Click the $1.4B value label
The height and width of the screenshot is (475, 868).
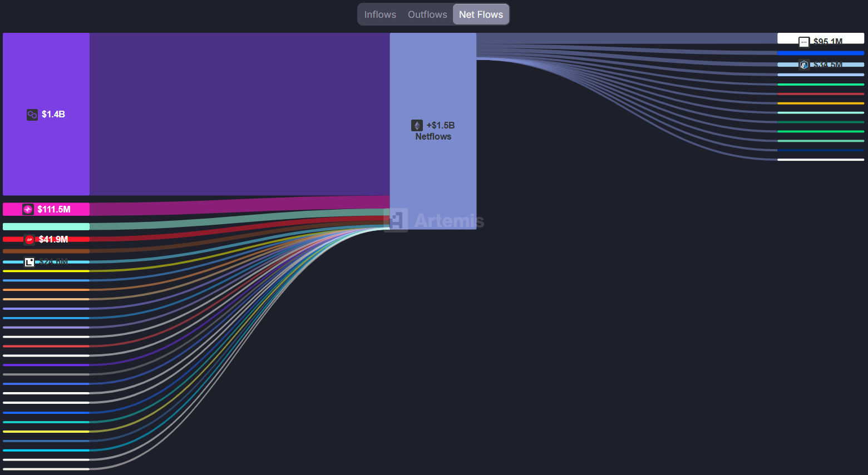(x=53, y=114)
